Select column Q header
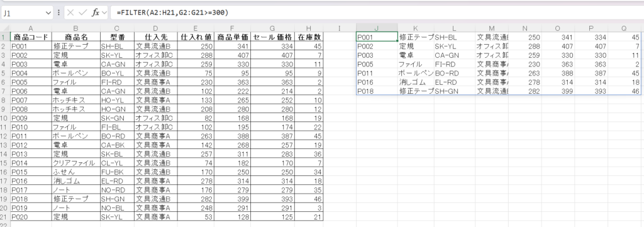Viewport: 644px width, 227px height. tap(624, 28)
